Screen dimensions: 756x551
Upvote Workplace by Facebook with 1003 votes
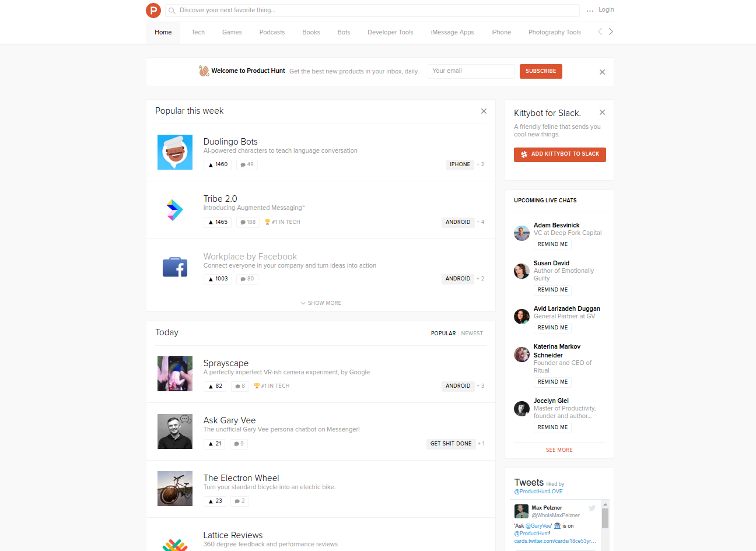[x=218, y=279]
